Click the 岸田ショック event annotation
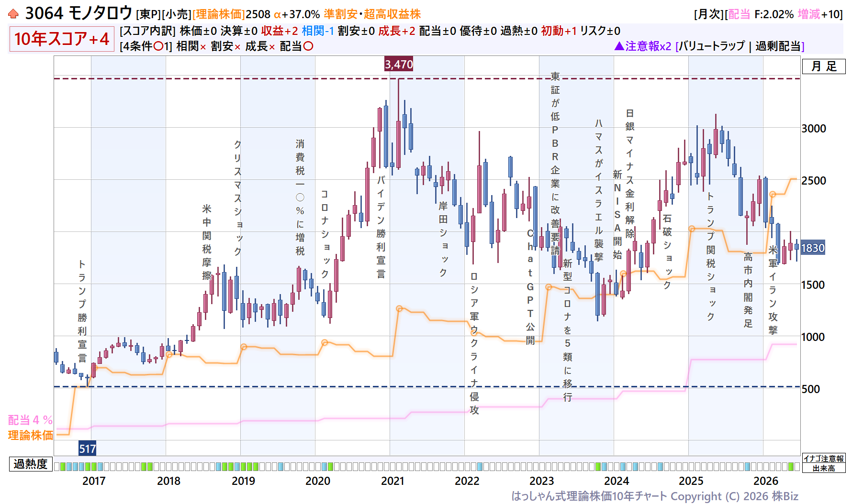Image resolution: width=852 pixels, height=504 pixels. [443, 239]
